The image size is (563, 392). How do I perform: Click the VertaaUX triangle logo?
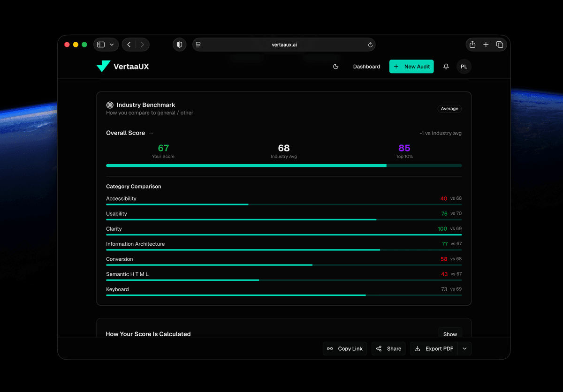click(103, 66)
